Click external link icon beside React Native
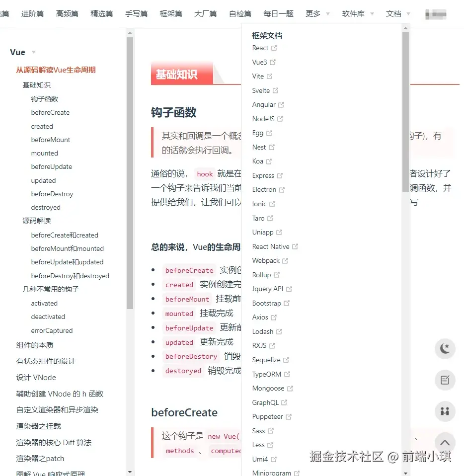Viewport: 464px width, 476px height. point(295,246)
